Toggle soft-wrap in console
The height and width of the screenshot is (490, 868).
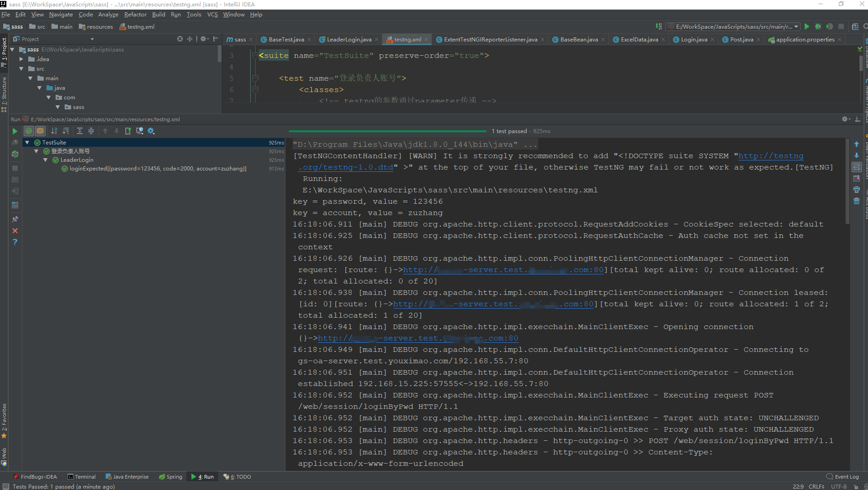click(x=857, y=167)
